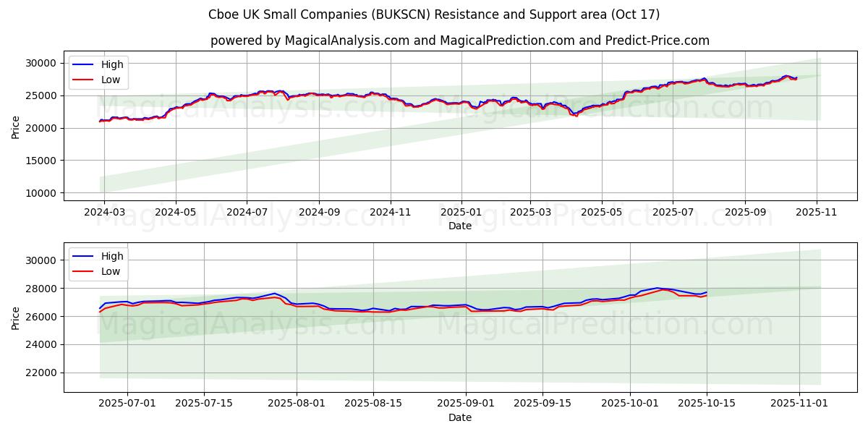
Task: Click the blue High legend line in top chart
Action: 83,64
